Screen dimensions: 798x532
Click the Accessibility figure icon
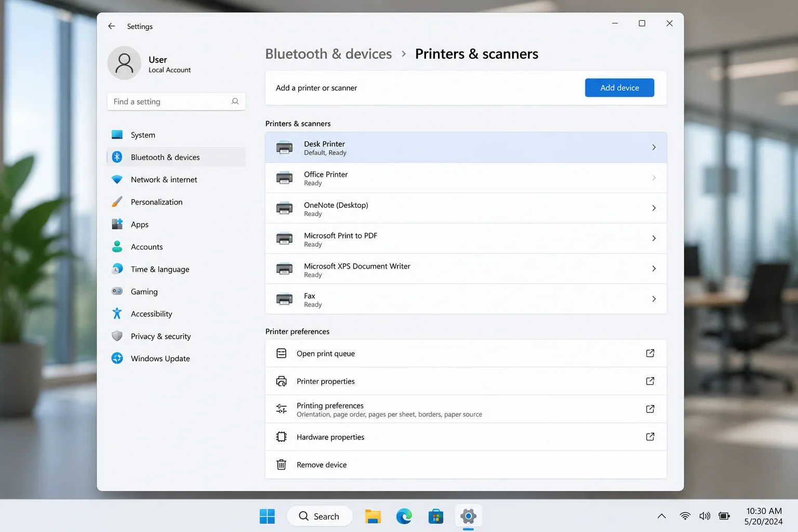[x=117, y=313]
